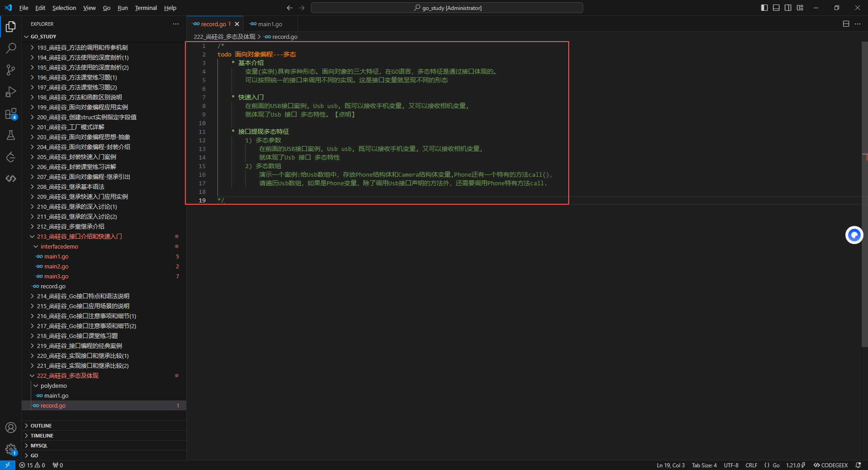Image resolution: width=868 pixels, height=470 pixels.
Task: Split the editor to the right
Action: 846,24
